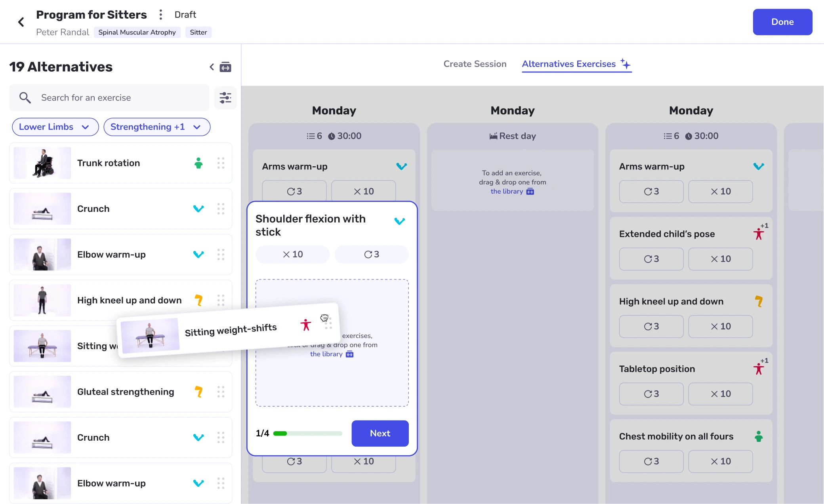Viewport: 824px width, 504px height.
Task: Click the clock icon showing 30:00 on Monday
Action: click(x=332, y=136)
